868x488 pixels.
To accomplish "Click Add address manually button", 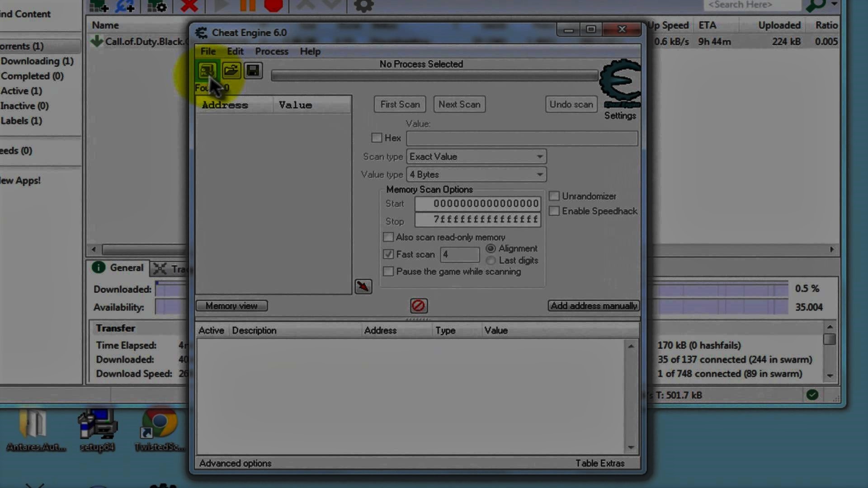I will (x=594, y=306).
